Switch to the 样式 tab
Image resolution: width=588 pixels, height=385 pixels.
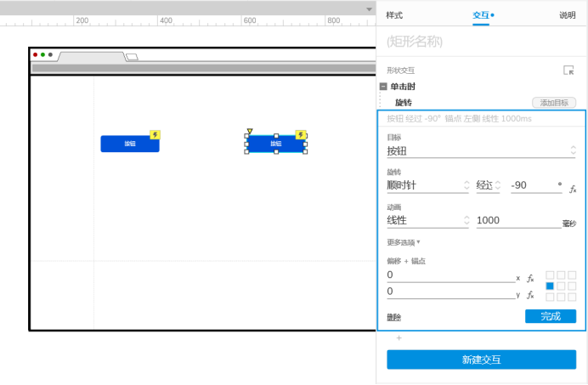pyautogui.click(x=394, y=15)
